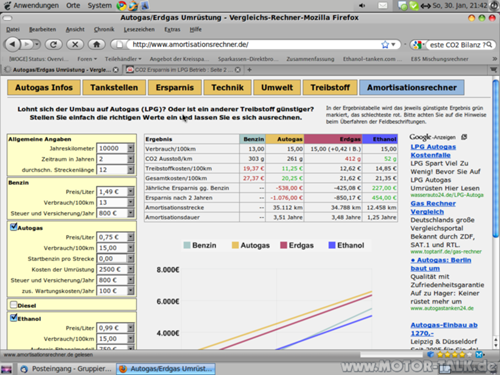Screen dimensions: 500x375
Task: Close the CO2 Ersparnis tab
Action: pyautogui.click(x=238, y=70)
